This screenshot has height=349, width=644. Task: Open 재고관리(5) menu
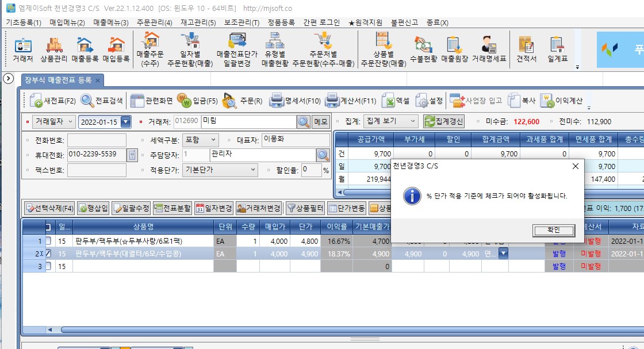198,22
